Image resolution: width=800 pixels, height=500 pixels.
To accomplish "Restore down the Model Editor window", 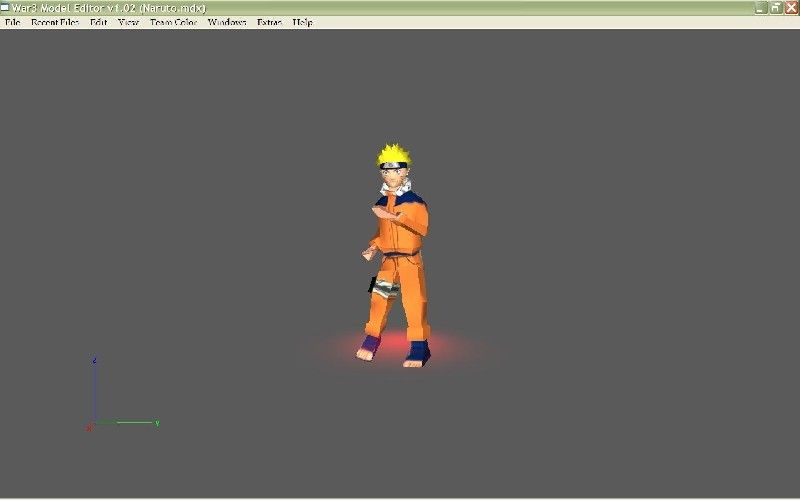I will [x=776, y=8].
